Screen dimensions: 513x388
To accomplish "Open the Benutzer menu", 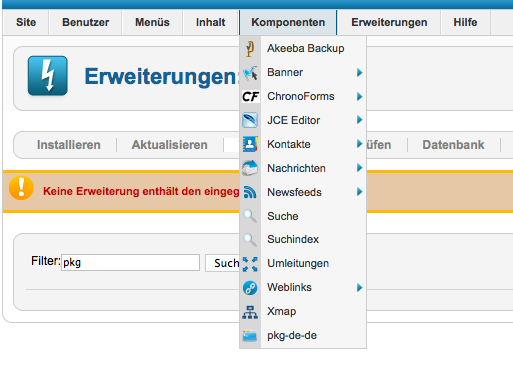I will click(86, 22).
